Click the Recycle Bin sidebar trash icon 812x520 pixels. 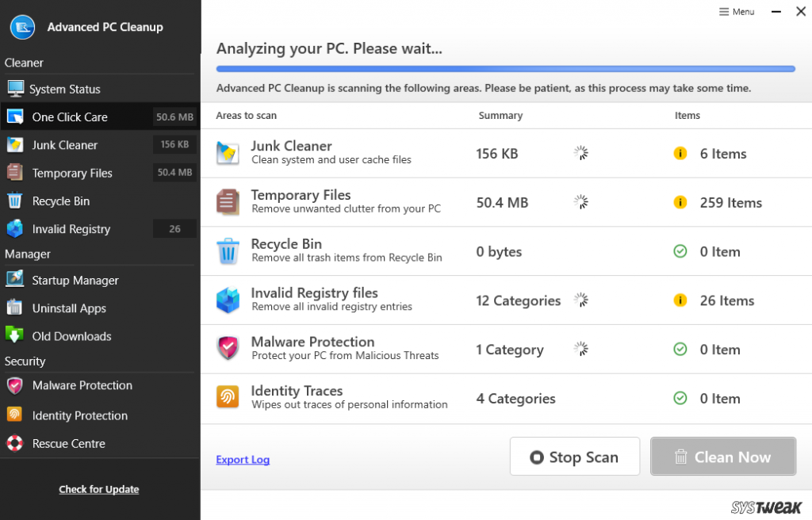click(x=15, y=201)
